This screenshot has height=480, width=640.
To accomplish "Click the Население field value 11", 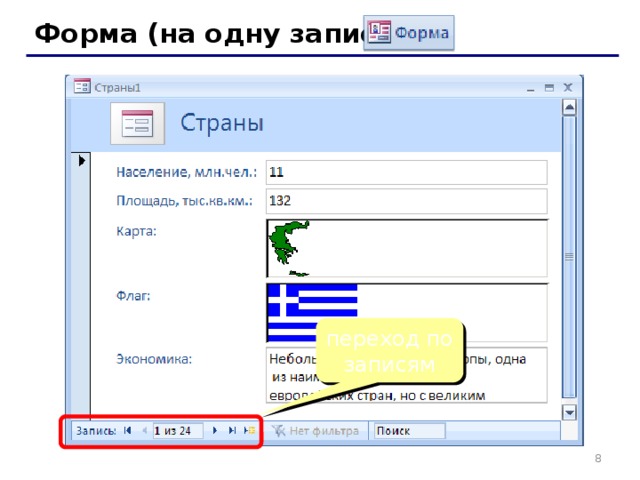I will [407, 172].
